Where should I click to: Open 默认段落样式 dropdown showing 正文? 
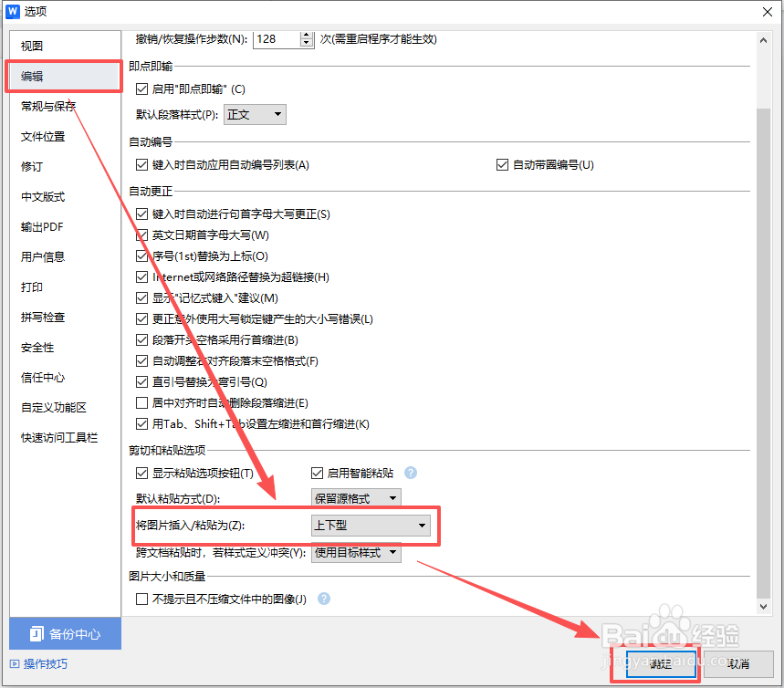pyautogui.click(x=255, y=114)
